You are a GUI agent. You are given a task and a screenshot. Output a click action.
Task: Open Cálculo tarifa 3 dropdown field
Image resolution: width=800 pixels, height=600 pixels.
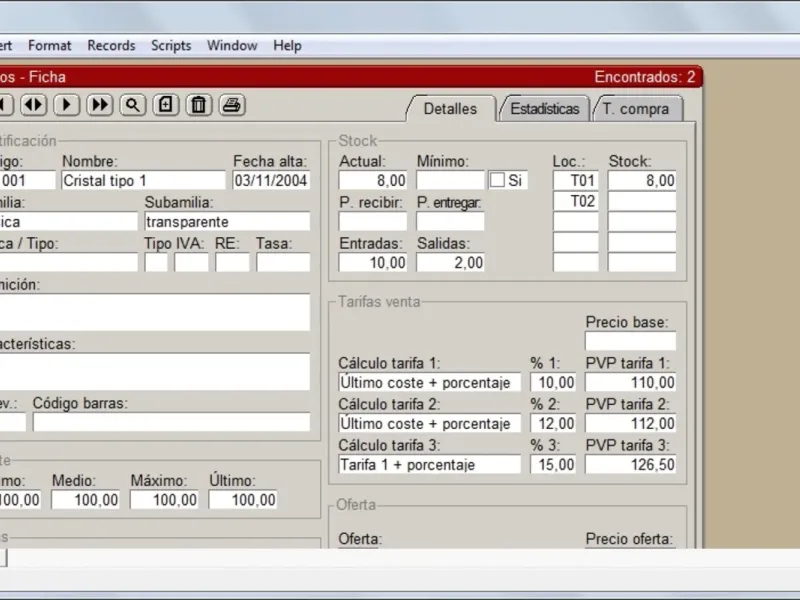point(430,465)
